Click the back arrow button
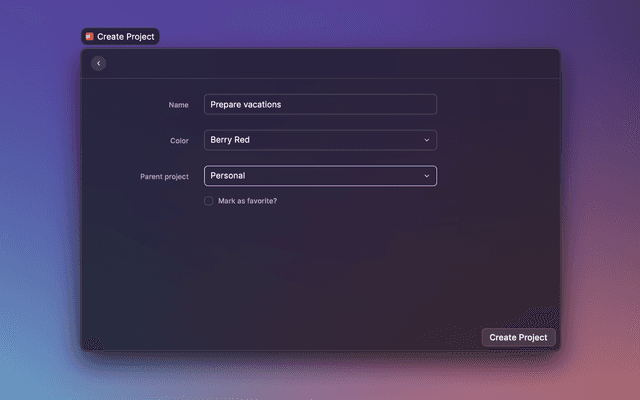This screenshot has height=400, width=640. pos(98,63)
